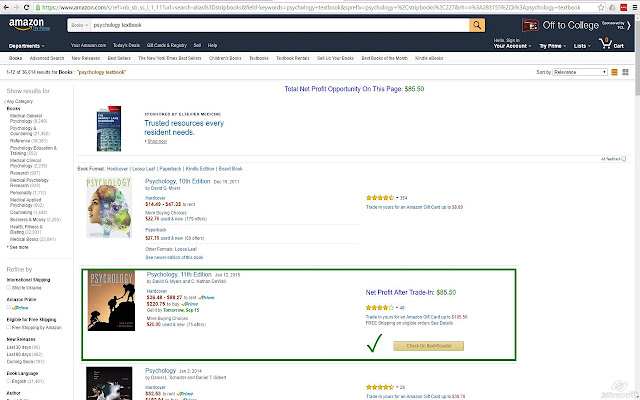Screen dimensions: 640x400
Task: Click Shop now in sponsored ad
Action: 157,141
